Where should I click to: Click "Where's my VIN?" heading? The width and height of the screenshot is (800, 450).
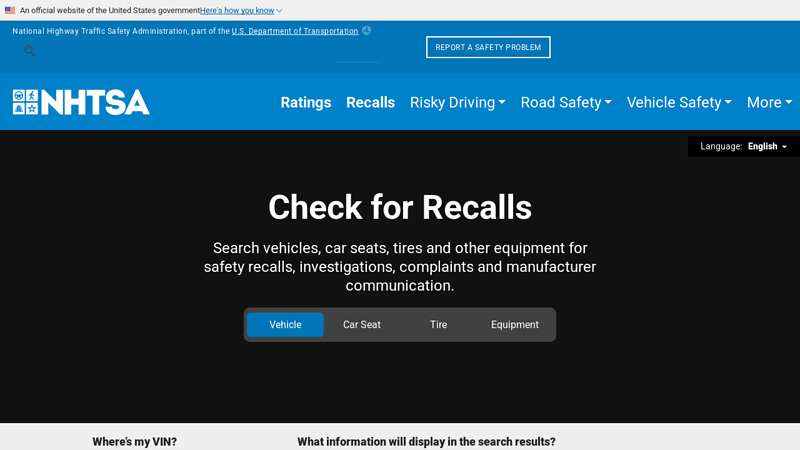(135, 442)
